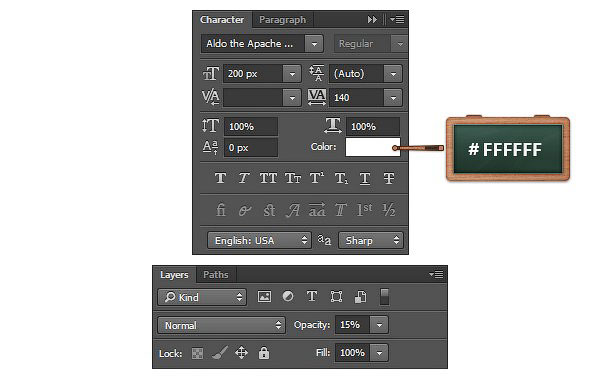
Task: Click the vertical scale icon
Action: pos(210,126)
